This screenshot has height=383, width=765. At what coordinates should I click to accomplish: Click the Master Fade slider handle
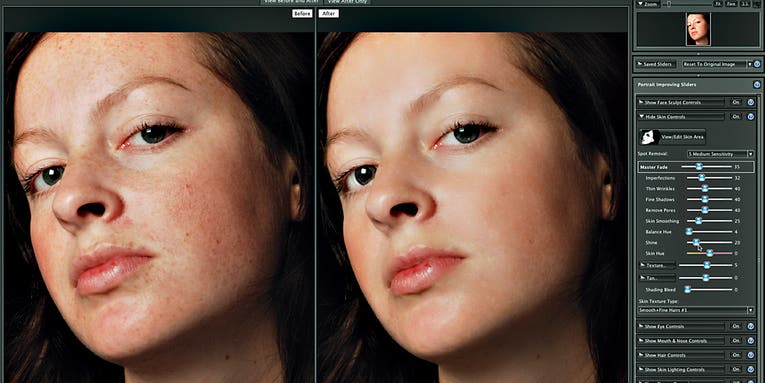coord(699,167)
